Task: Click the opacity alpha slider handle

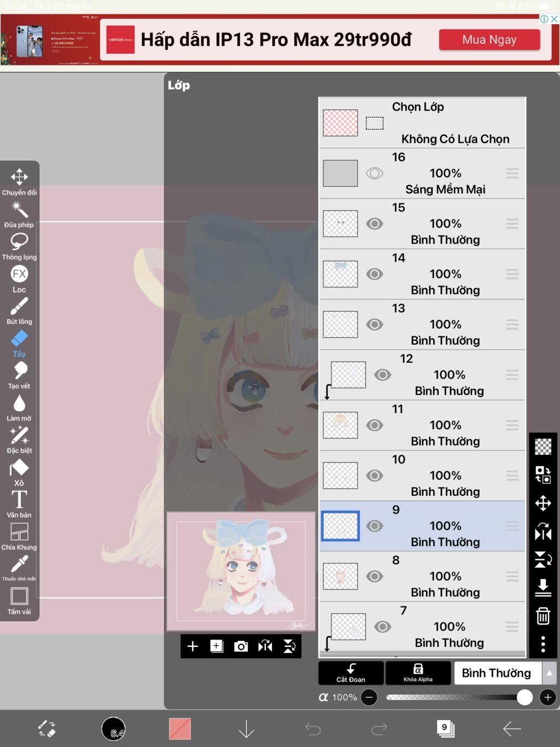Action: pos(524,697)
